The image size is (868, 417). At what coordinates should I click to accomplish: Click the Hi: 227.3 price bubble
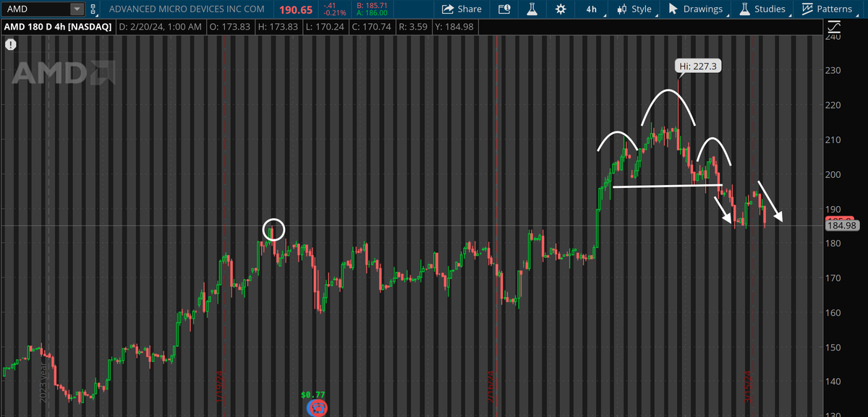tap(697, 66)
